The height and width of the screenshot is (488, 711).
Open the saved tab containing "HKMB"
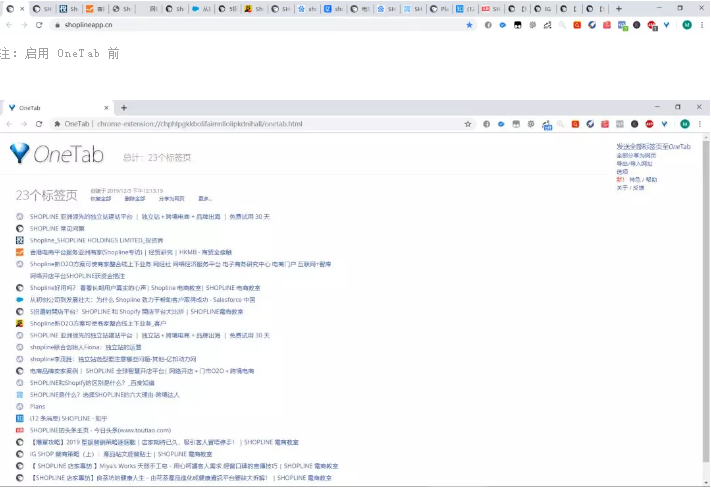click(131, 252)
